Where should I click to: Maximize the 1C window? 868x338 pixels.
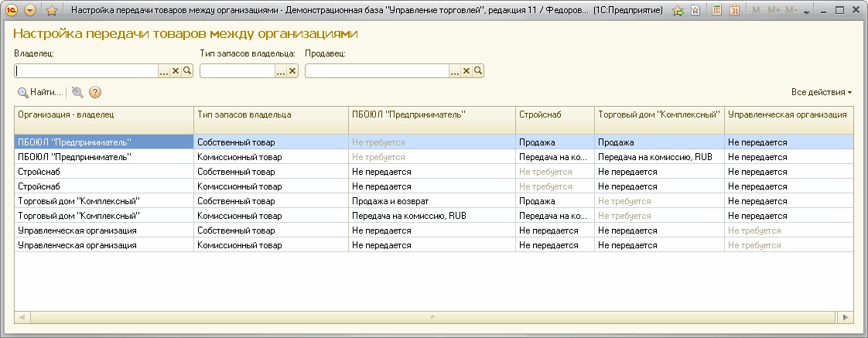(839, 11)
